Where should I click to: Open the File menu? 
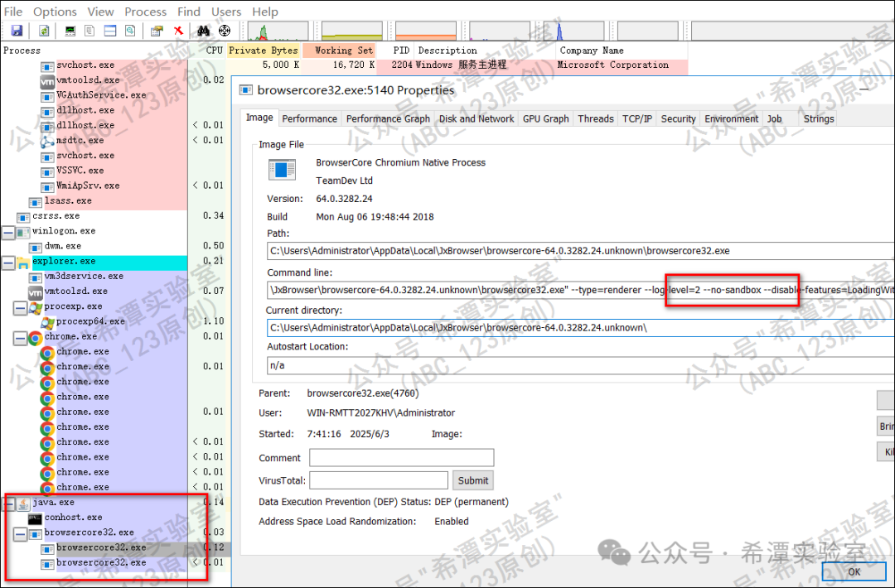tap(13, 12)
